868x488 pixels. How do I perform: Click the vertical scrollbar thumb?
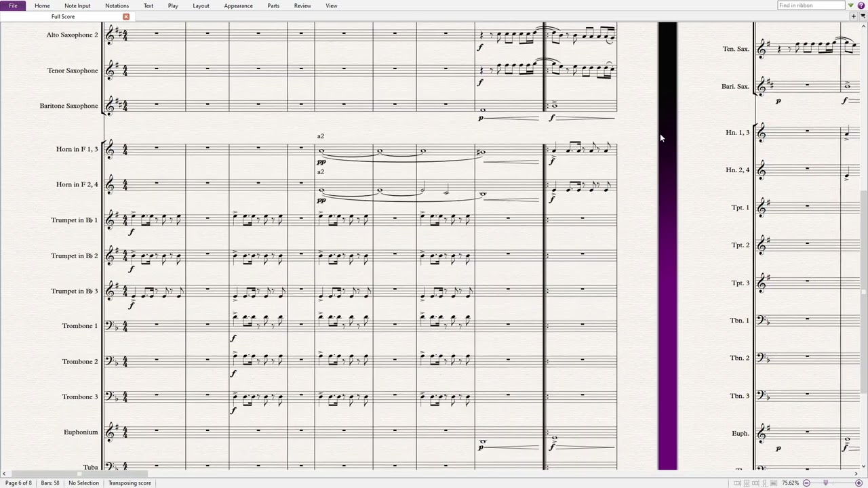pyautogui.click(x=864, y=293)
